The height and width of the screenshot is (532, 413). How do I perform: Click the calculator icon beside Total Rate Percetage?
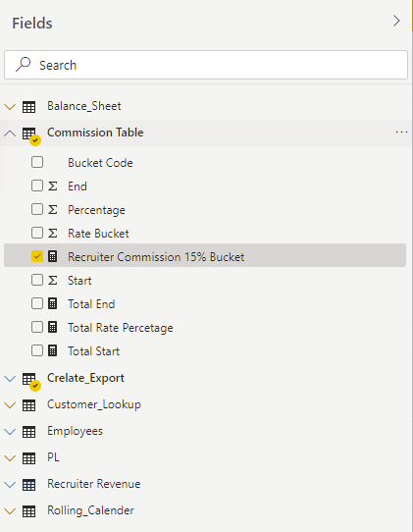pyautogui.click(x=53, y=327)
